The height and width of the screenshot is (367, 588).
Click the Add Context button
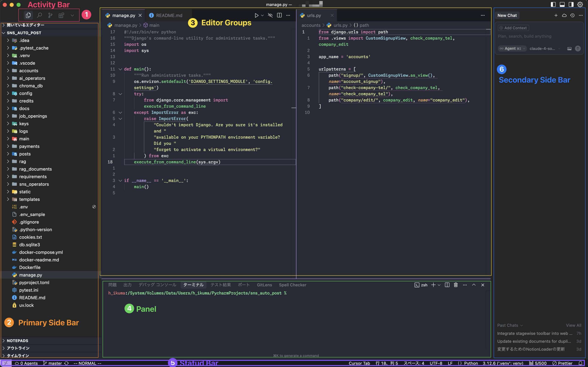click(513, 28)
